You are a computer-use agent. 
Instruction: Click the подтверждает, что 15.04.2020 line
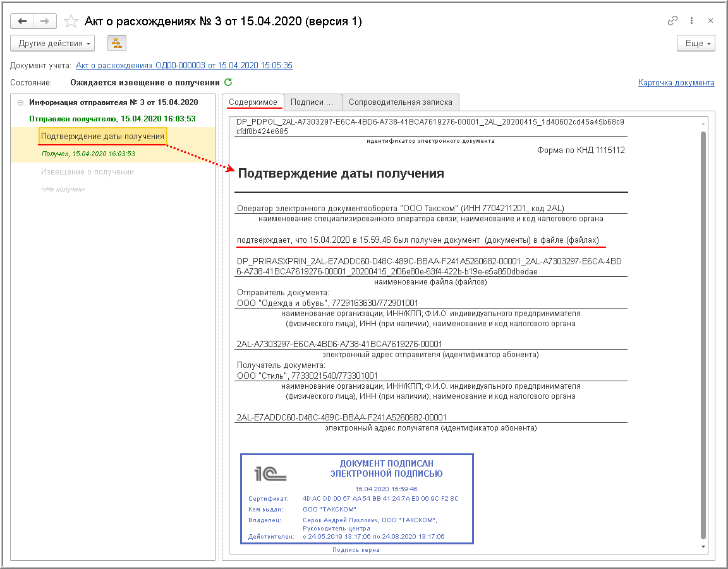click(418, 240)
